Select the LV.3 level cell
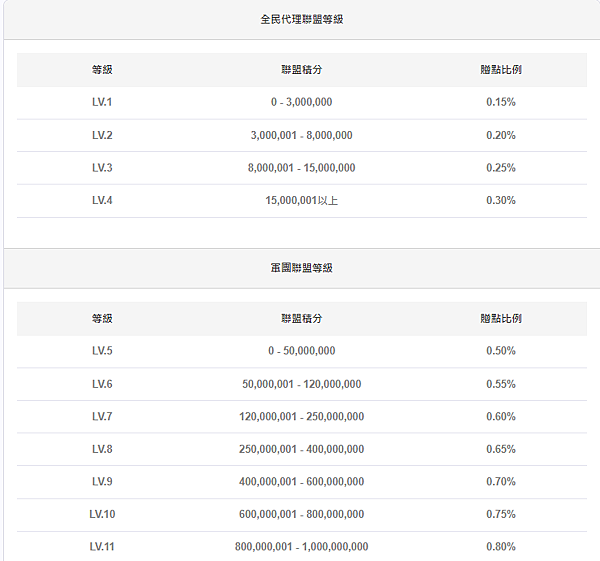 pyautogui.click(x=102, y=168)
